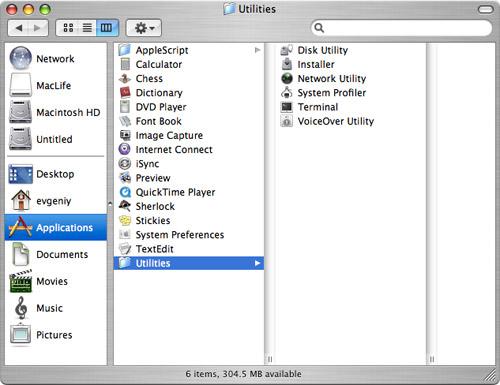Expand the AppleScript folder arrow
The image size is (500, 385).
coord(257,50)
